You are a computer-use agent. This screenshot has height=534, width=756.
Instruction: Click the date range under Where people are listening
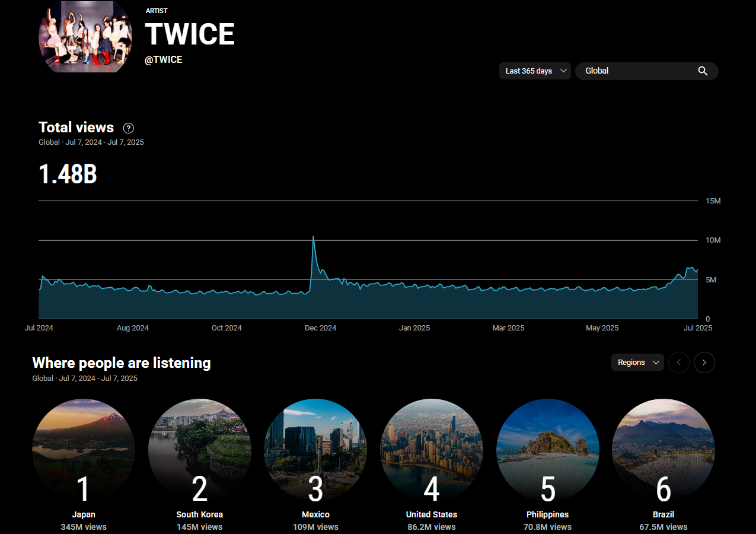(x=85, y=379)
